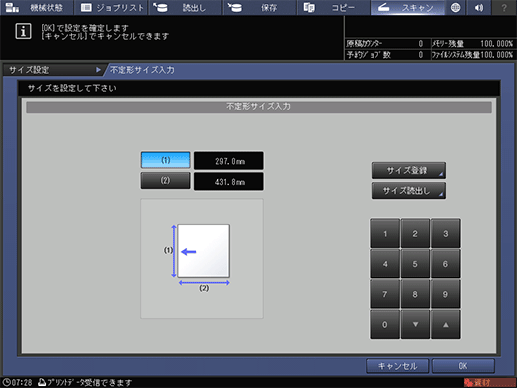
Task: Open サイズ読出し size recall
Action: [x=409, y=191]
